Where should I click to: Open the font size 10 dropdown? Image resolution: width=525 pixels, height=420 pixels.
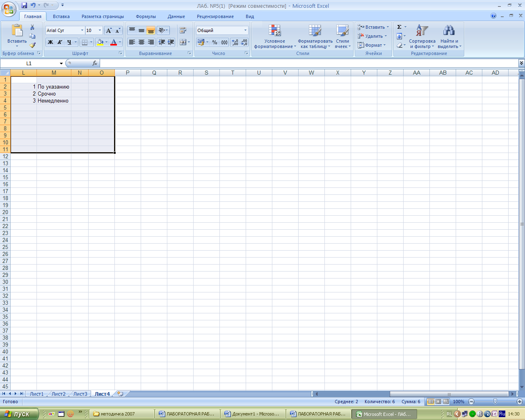tap(100, 30)
